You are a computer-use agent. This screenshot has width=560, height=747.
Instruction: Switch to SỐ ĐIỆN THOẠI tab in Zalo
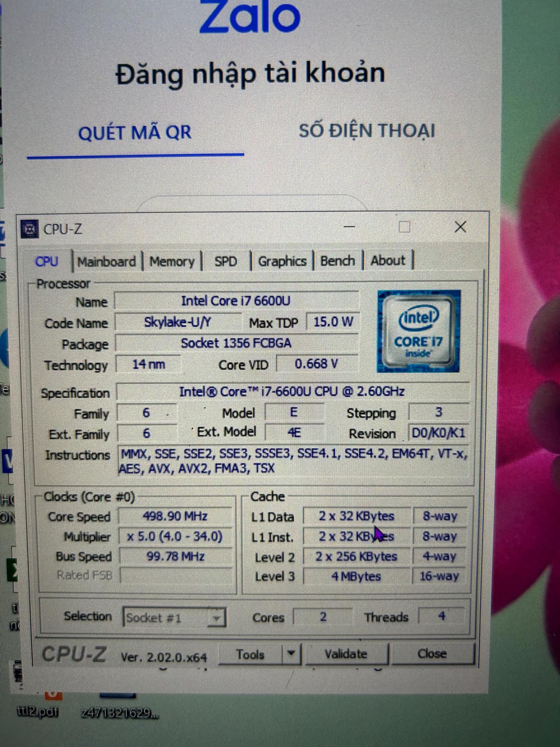[x=367, y=131]
